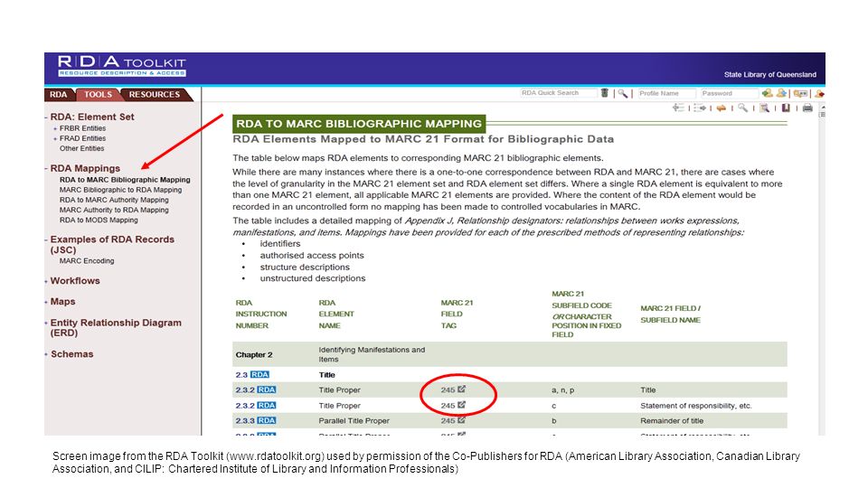This screenshot has width=868, height=488.
Task: Click the RDA badge next to 2.3 Title
Action: (x=259, y=374)
